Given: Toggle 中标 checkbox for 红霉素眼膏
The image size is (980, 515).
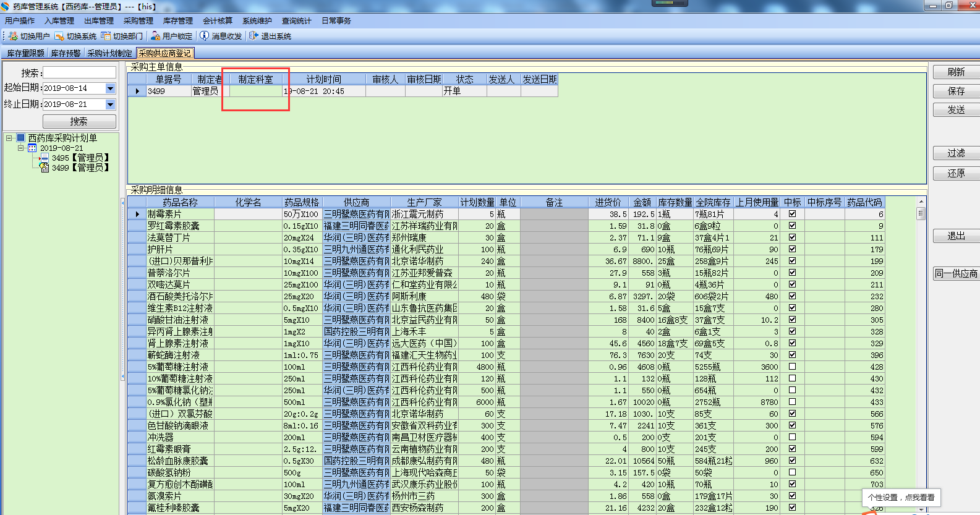Looking at the screenshot, I should tap(792, 449).
